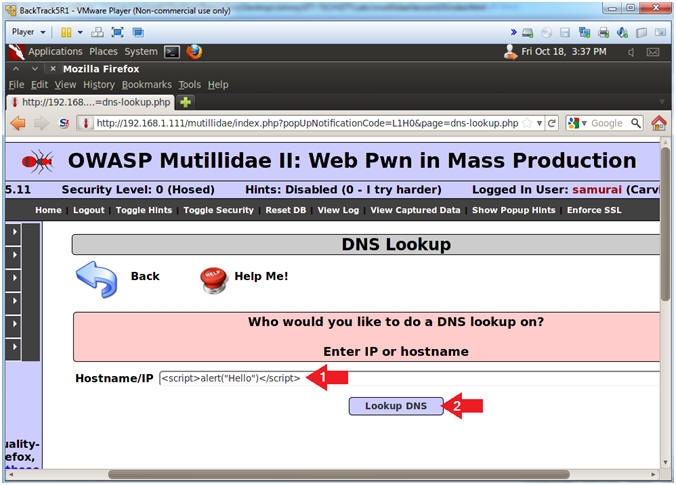Click the Home link in Mutillidae menu
This screenshot has height=485, width=676.
tap(48, 210)
